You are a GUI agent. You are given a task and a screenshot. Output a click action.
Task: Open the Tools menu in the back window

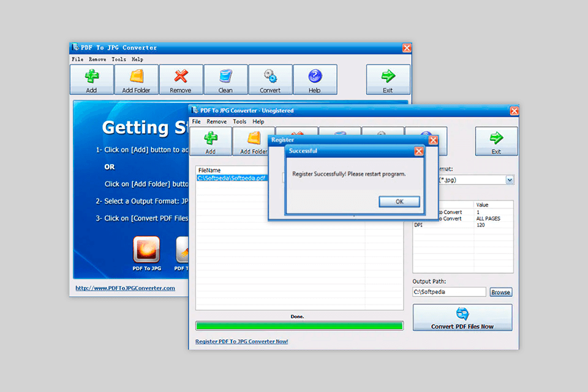[119, 59]
